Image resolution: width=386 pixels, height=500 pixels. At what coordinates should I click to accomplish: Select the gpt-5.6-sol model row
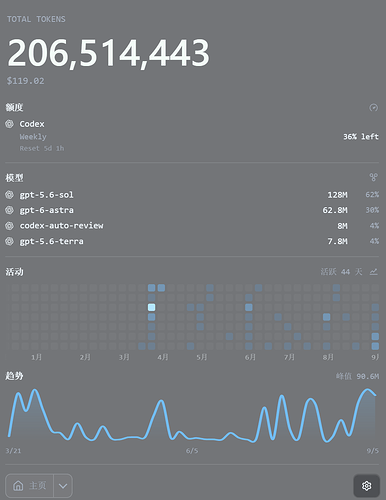tap(192, 195)
